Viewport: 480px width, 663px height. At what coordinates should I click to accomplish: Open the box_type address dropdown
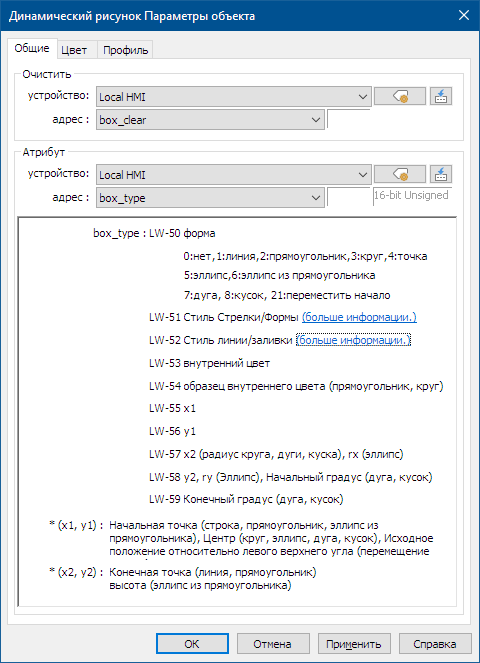(210, 198)
